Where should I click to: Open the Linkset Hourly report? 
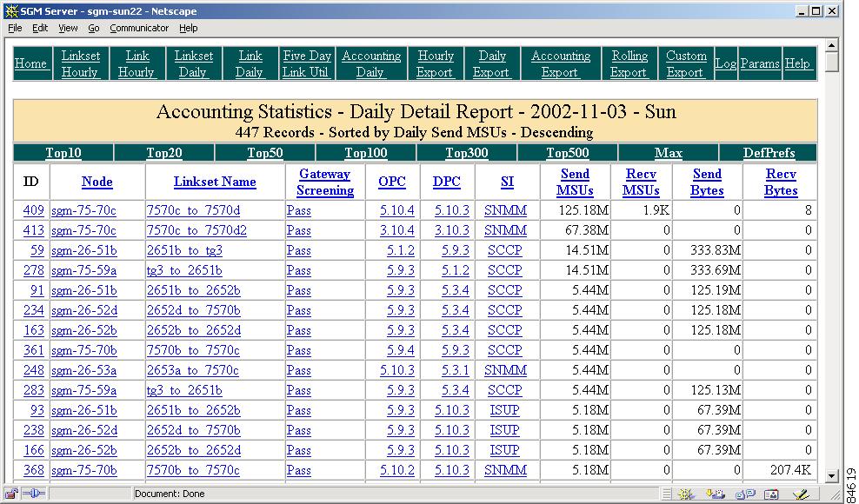pos(81,63)
